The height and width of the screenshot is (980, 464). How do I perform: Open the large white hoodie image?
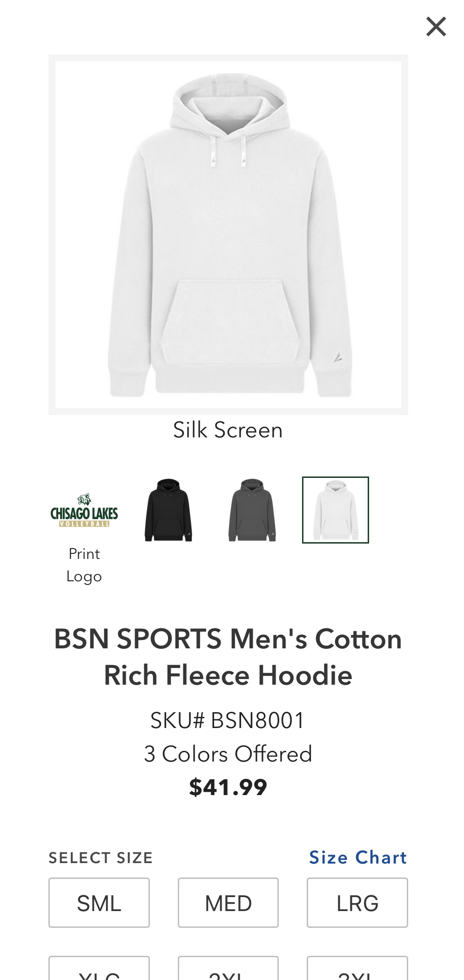(x=228, y=234)
